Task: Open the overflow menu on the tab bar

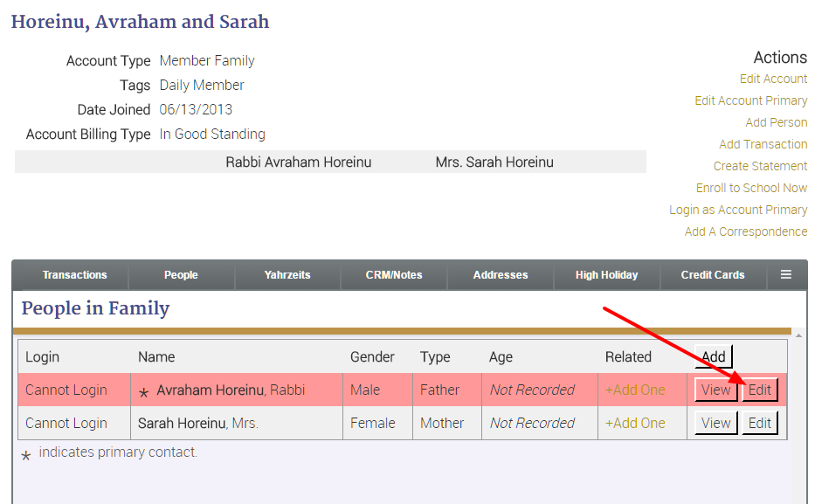Action: coord(787,274)
